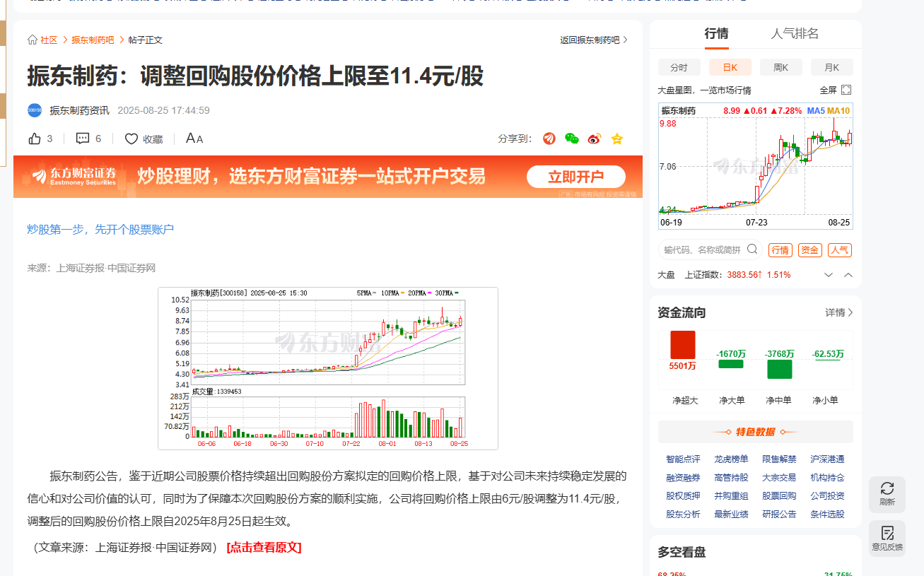The image size is (924, 576).
Task: Click search magnifier in stock code box
Action: [752, 249]
